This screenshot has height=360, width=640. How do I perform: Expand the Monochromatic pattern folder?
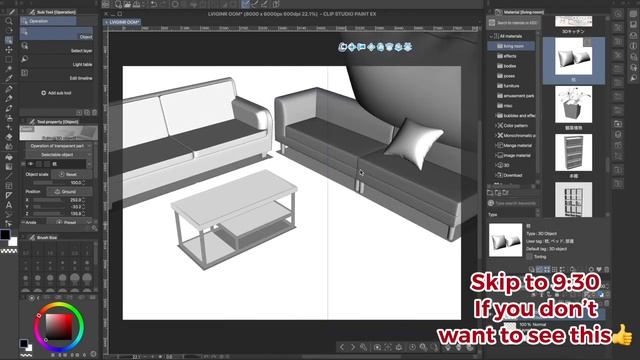pyautogui.click(x=496, y=136)
